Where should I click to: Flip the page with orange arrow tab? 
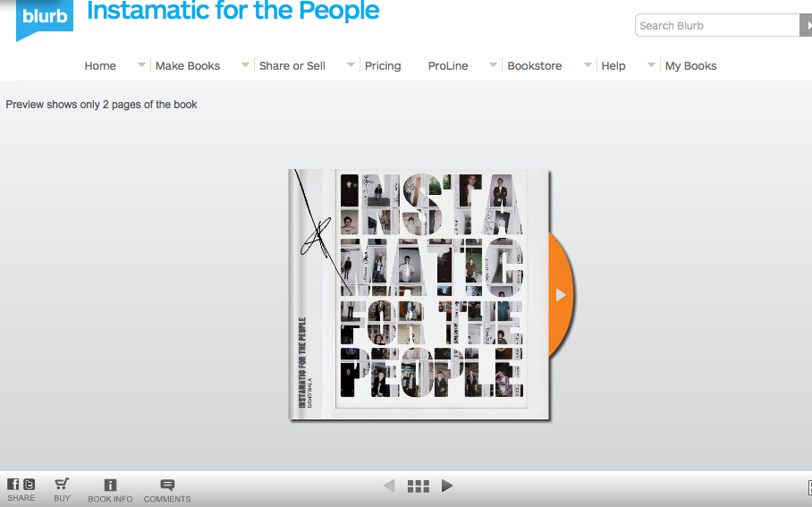(x=562, y=295)
